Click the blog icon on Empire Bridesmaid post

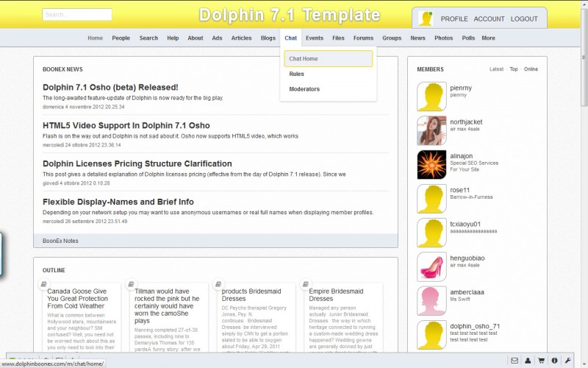[x=306, y=284]
